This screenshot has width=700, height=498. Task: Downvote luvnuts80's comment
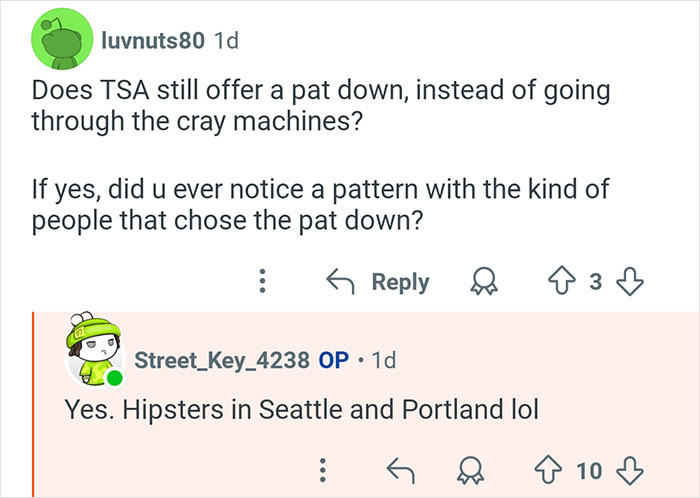[x=628, y=282]
